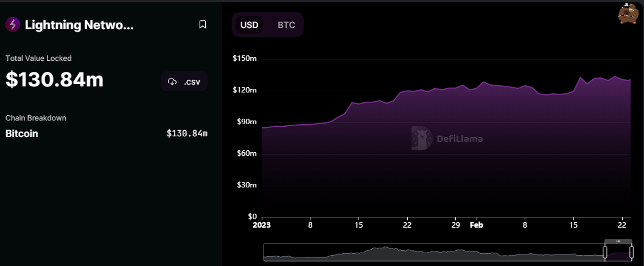Image resolution: width=644 pixels, height=266 pixels.
Task: Click the Total Value Locked $130.84m figure
Action: [x=55, y=80]
